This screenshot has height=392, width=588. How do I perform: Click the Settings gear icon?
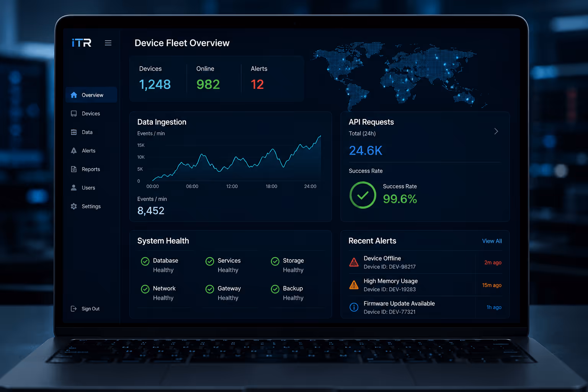pos(74,206)
